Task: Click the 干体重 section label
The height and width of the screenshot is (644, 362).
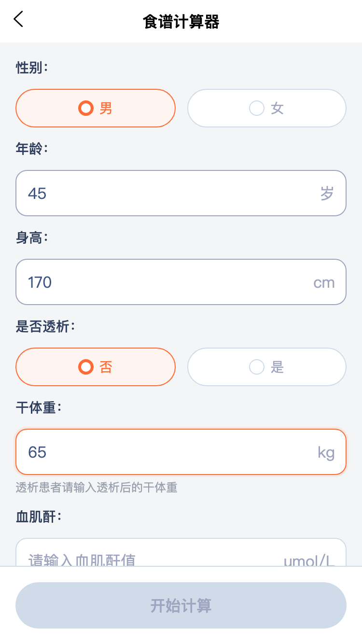Action: [39, 407]
